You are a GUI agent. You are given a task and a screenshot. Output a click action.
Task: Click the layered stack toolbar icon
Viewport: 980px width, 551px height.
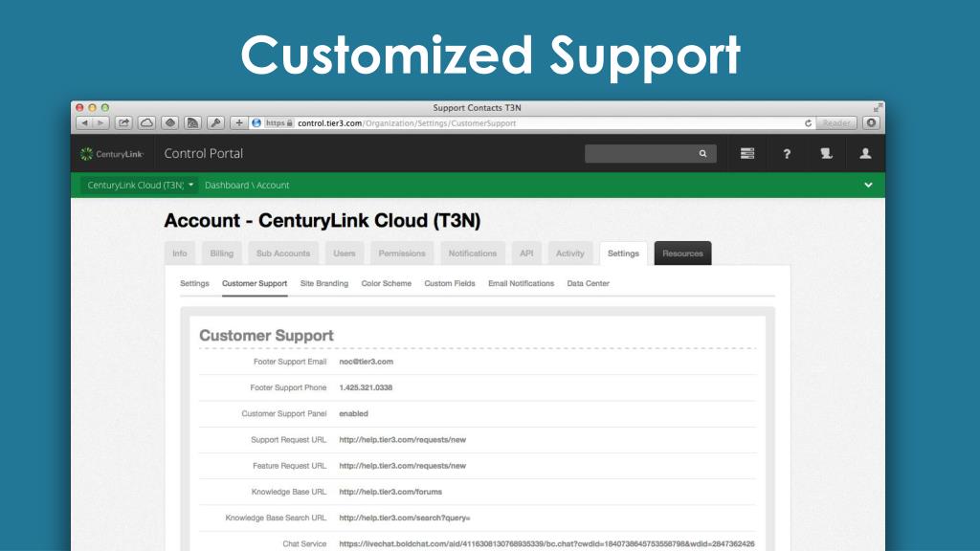(170, 123)
